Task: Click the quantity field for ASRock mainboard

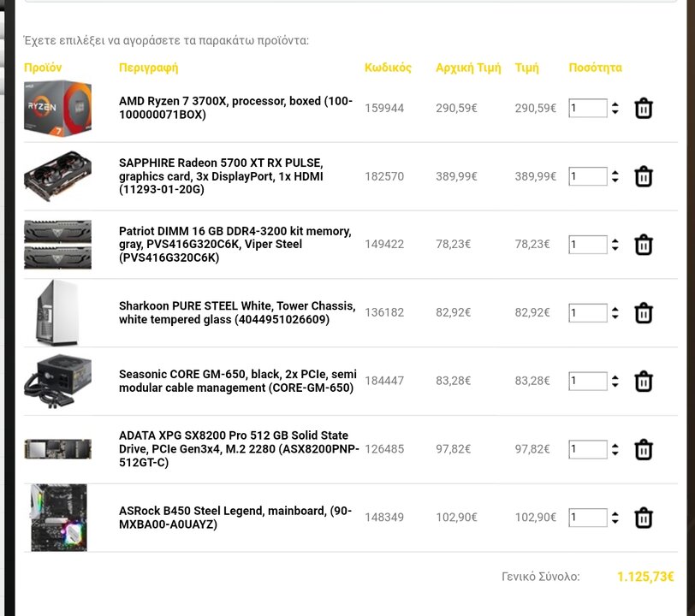Action: (588, 518)
